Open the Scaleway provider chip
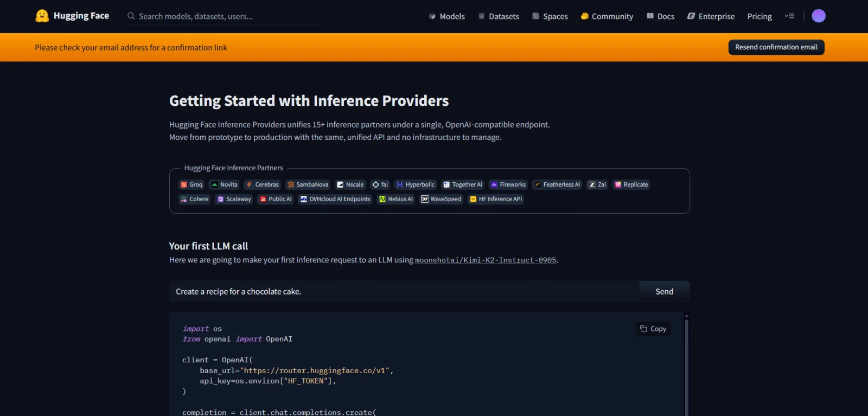The height and width of the screenshot is (416, 868). pos(234,199)
